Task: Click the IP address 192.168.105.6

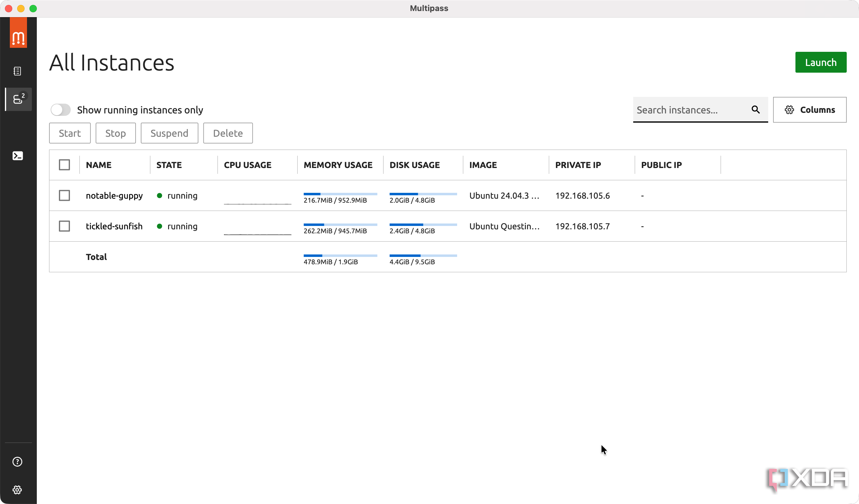Action: [x=583, y=196]
